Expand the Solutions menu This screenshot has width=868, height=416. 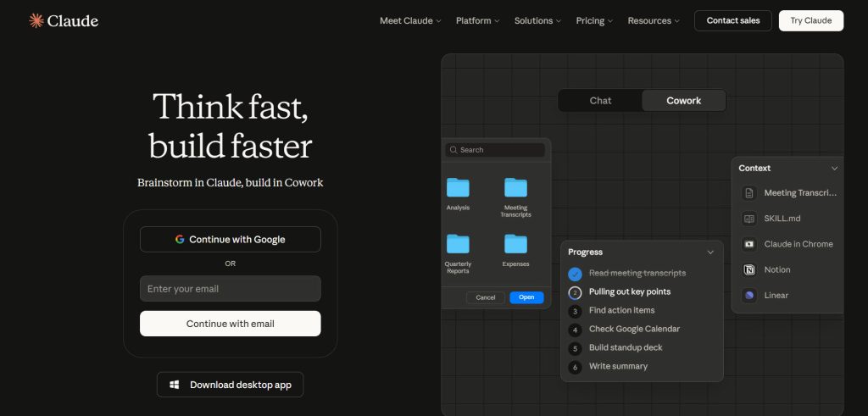[x=537, y=20]
